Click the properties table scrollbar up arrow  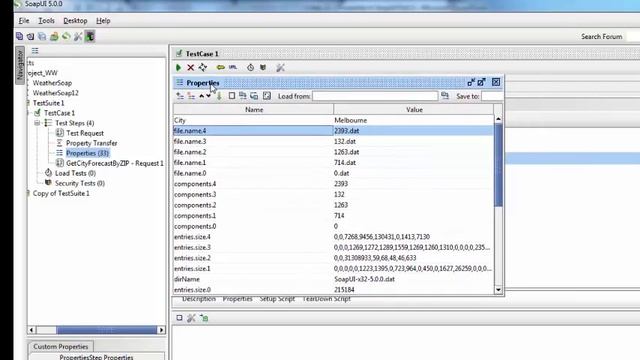coord(498,119)
